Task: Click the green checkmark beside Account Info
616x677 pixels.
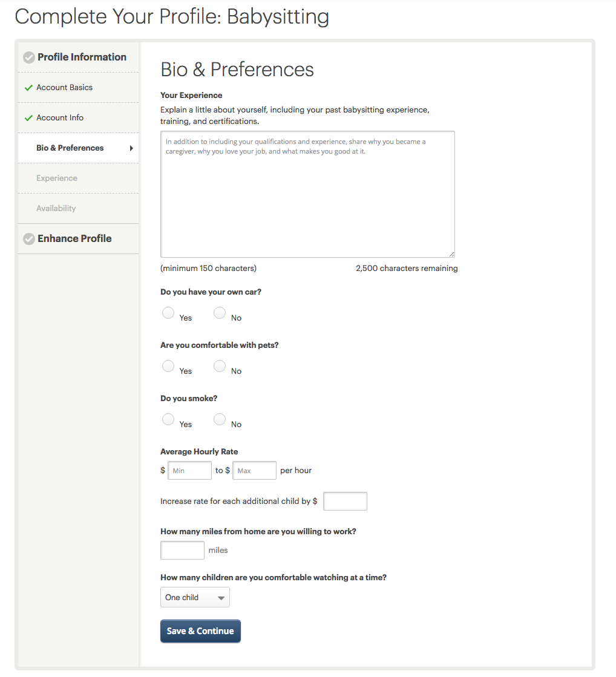Action: click(x=28, y=118)
